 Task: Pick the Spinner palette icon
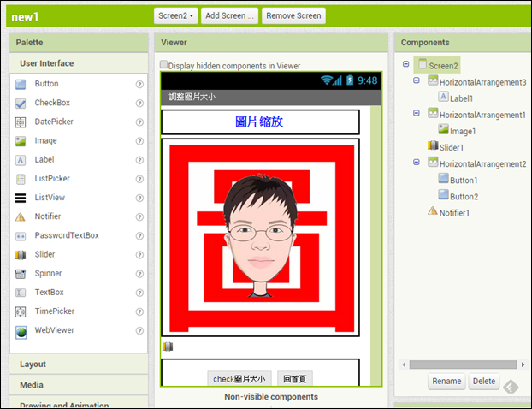tap(21, 274)
